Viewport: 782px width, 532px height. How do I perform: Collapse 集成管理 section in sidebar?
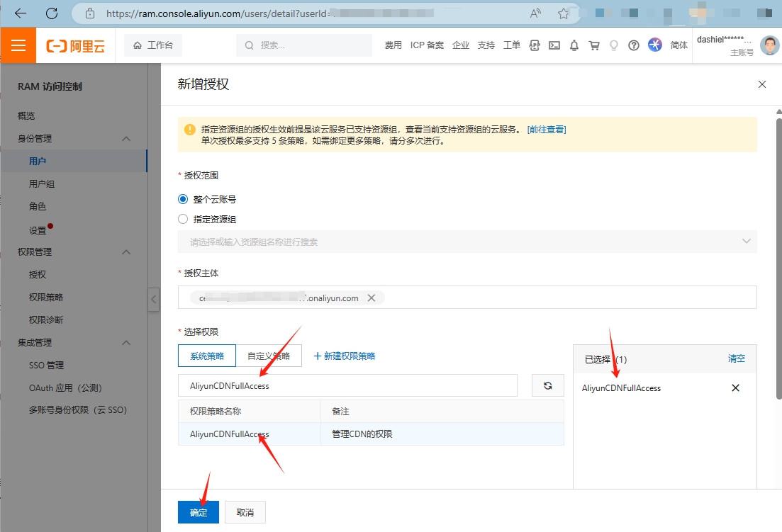pos(126,343)
